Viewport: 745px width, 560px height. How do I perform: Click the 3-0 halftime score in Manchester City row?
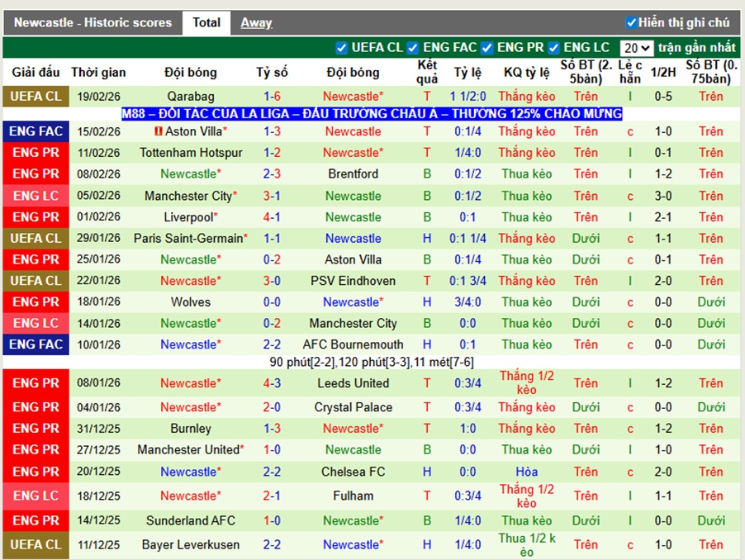tap(662, 196)
